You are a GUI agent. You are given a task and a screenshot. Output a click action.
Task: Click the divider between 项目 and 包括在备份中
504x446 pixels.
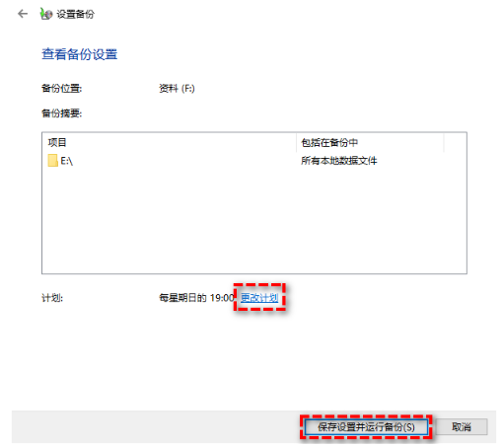click(x=296, y=142)
